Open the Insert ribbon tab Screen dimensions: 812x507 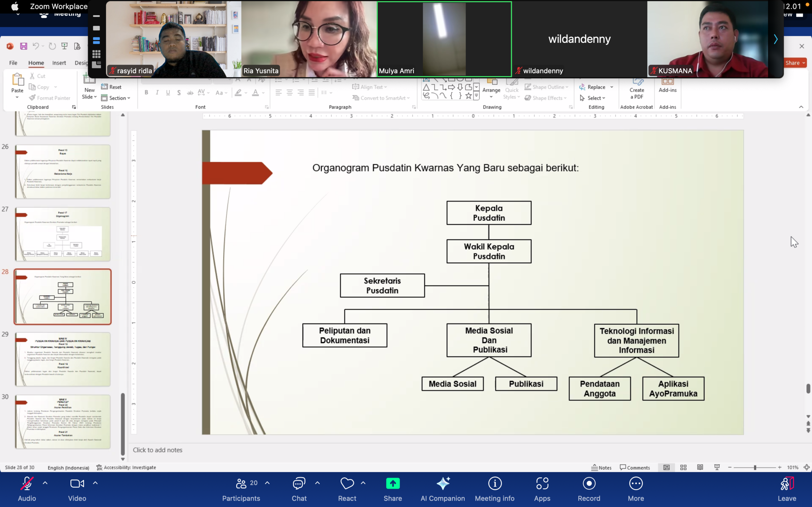coord(59,63)
